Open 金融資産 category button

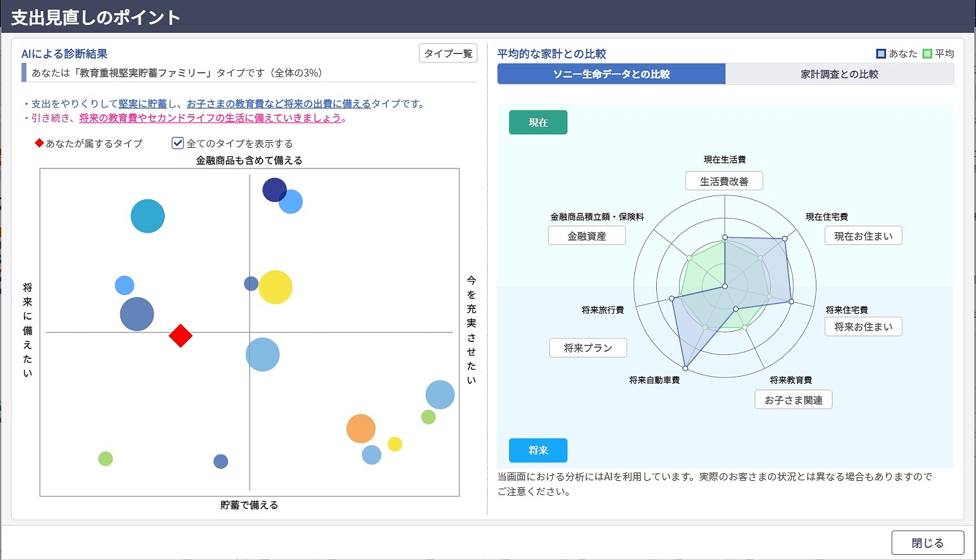click(x=587, y=236)
